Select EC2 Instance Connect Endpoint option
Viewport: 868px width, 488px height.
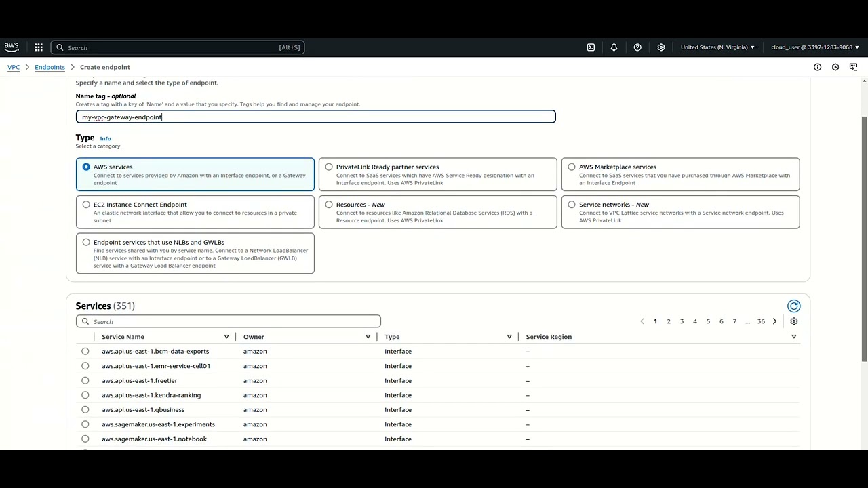pyautogui.click(x=195, y=212)
